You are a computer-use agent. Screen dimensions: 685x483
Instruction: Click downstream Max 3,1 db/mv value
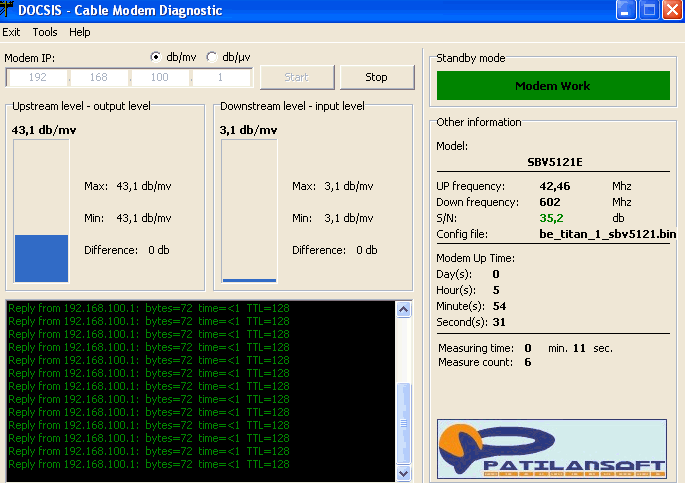pyautogui.click(x=349, y=186)
